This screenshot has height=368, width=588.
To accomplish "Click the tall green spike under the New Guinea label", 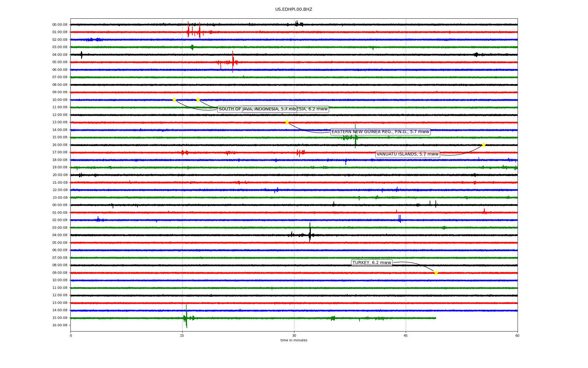I will [355, 136].
